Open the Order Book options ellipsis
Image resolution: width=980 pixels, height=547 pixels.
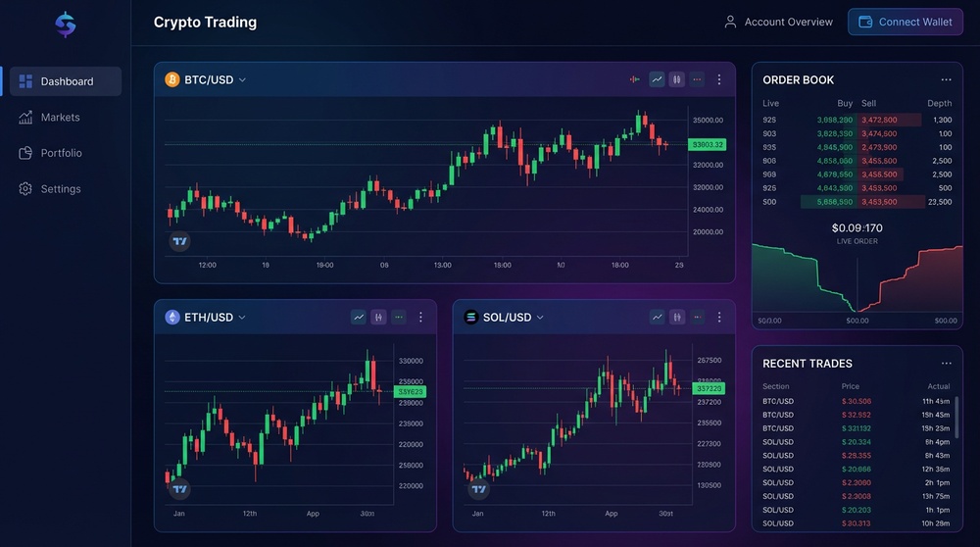[x=947, y=79]
